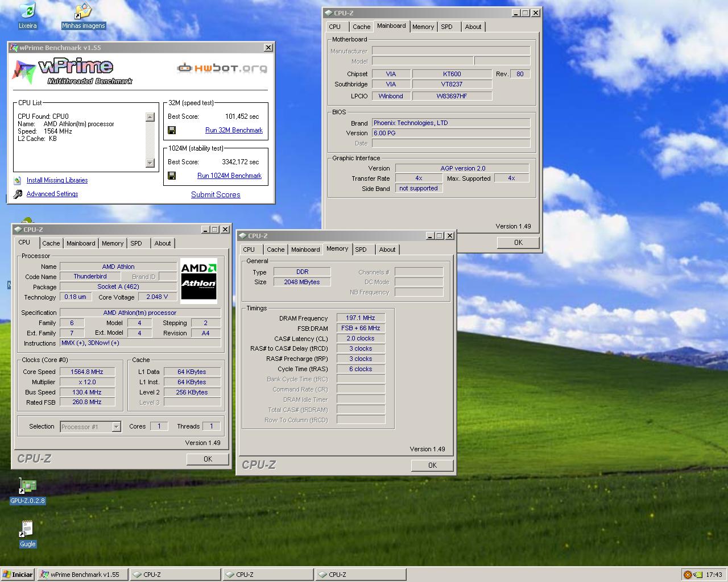
Task: Close the CPU-Z Memory window
Action: point(449,235)
